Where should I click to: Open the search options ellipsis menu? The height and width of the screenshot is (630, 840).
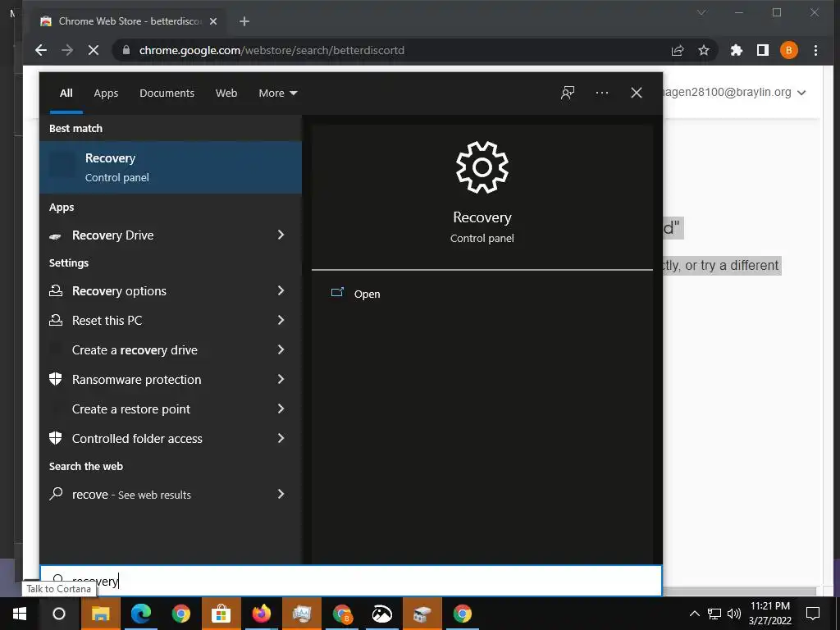(602, 93)
